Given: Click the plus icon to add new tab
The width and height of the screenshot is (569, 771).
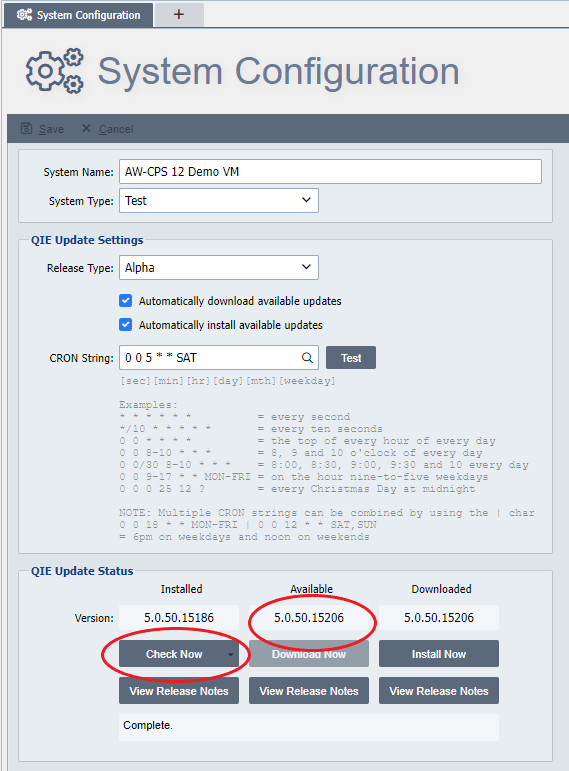Looking at the screenshot, I should click(179, 14).
